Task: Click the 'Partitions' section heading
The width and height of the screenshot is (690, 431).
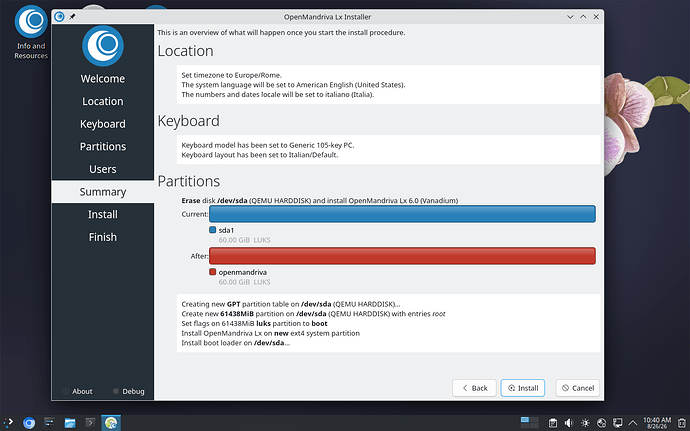Action: coord(189,181)
